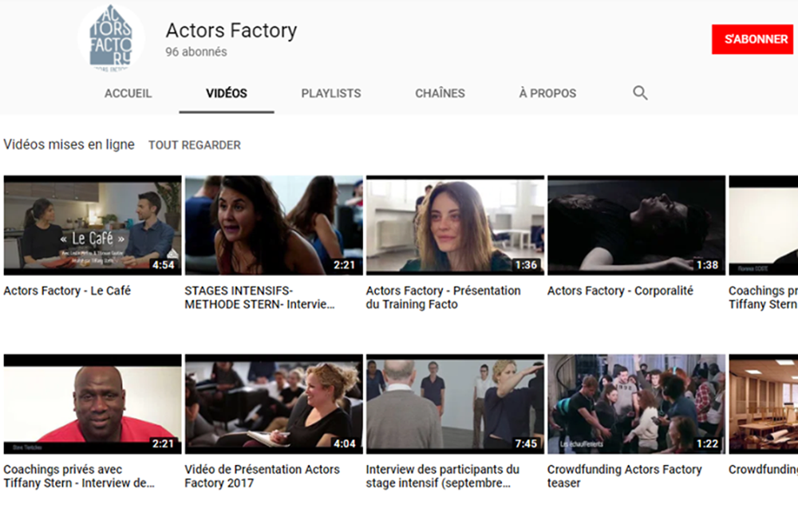Click the 1:38 duration badge on Corporalité
798x532 pixels.
[x=707, y=265]
